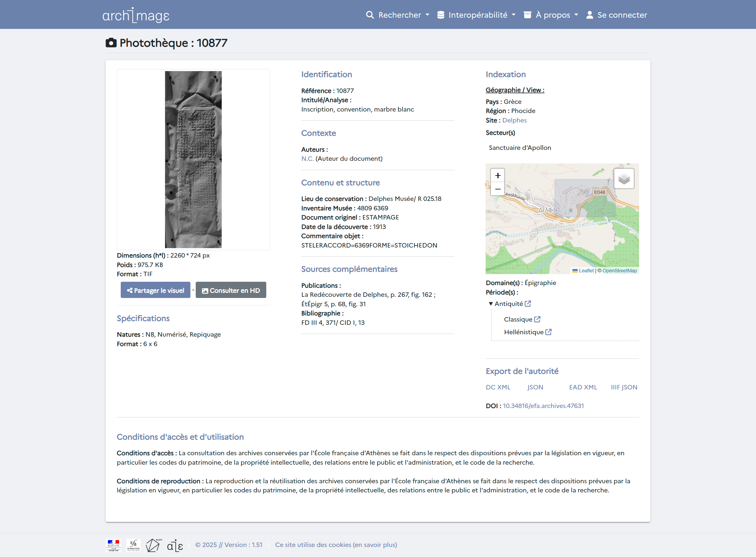Open the Hellénistique external link icon
The width and height of the screenshot is (756, 557).
[548, 332]
